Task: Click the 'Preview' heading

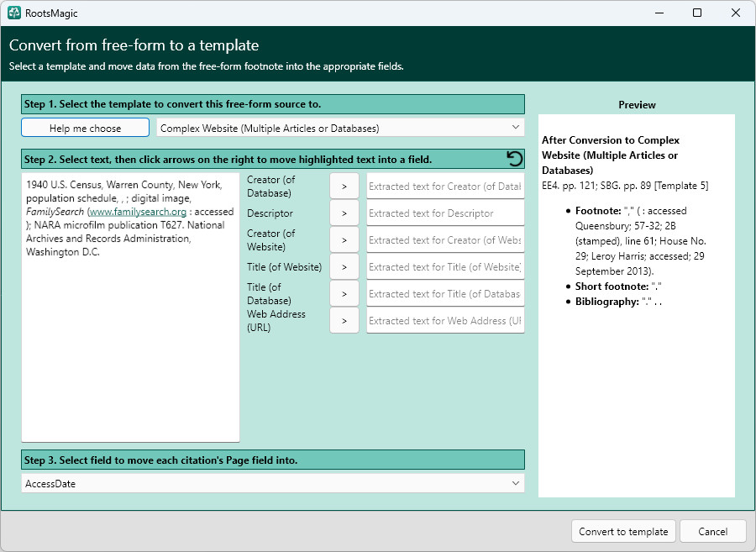Action: [637, 105]
